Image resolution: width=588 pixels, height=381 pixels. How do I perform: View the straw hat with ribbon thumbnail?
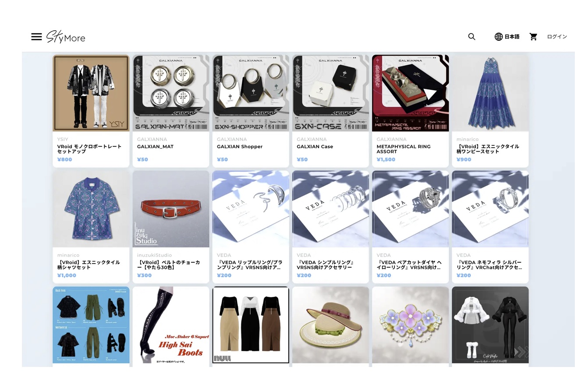[x=331, y=325]
